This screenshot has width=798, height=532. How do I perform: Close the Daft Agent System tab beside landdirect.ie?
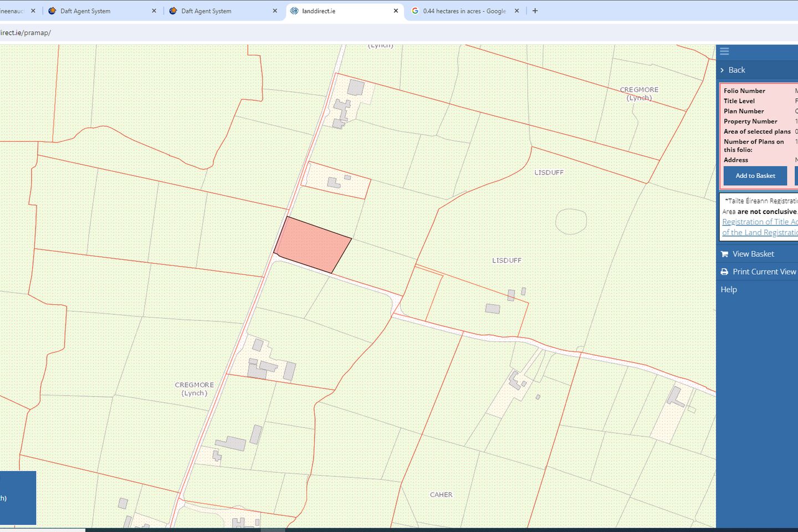tap(275, 11)
